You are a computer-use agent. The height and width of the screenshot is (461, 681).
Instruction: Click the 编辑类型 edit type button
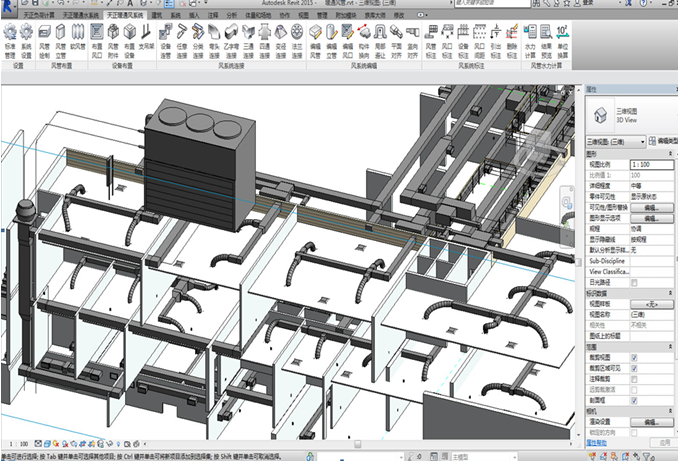[664, 142]
